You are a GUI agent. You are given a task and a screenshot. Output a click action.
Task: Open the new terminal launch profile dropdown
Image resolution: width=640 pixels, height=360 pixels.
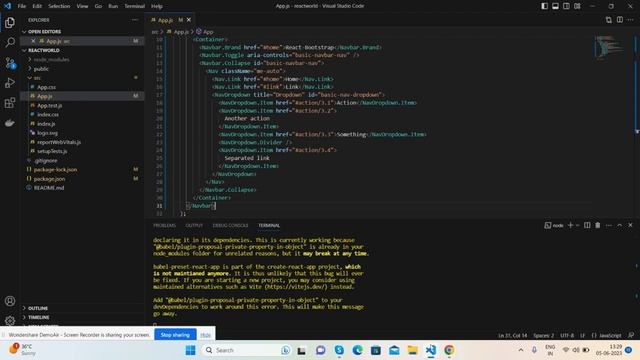577,225
